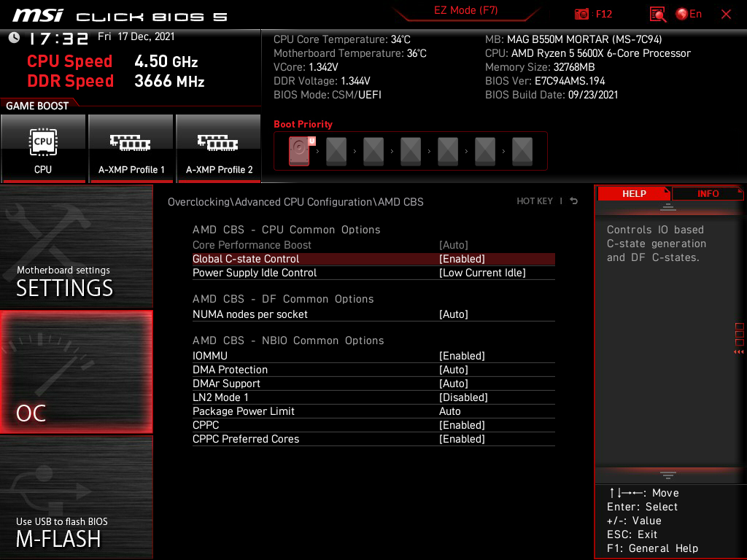The height and width of the screenshot is (560, 747).
Task: Click the time display 17:32
Action: tap(58, 38)
